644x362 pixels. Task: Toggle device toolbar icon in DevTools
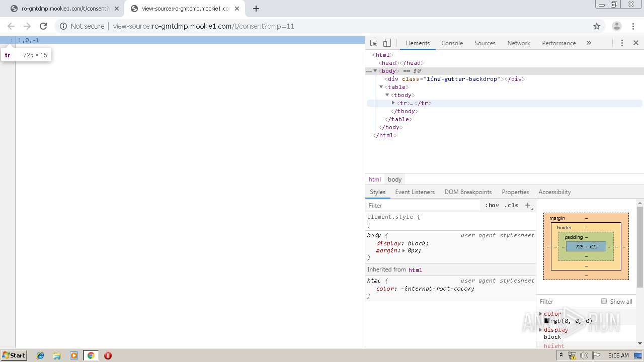387,43
